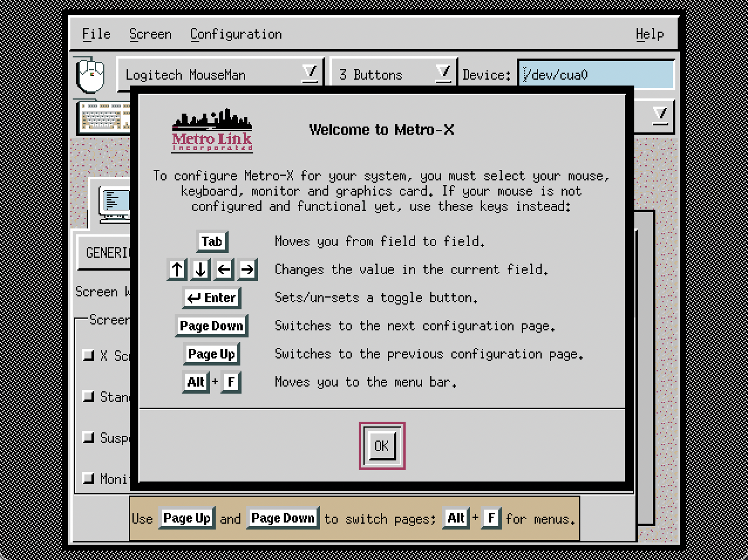
Task: Click the Metro Link logo in dialog
Action: pos(212,131)
